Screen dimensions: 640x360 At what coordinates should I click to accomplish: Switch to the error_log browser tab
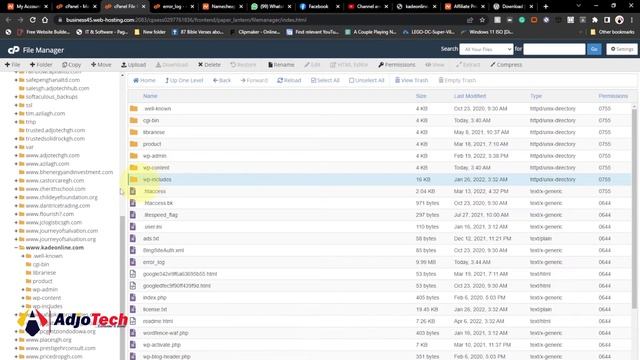click(x=173, y=6)
